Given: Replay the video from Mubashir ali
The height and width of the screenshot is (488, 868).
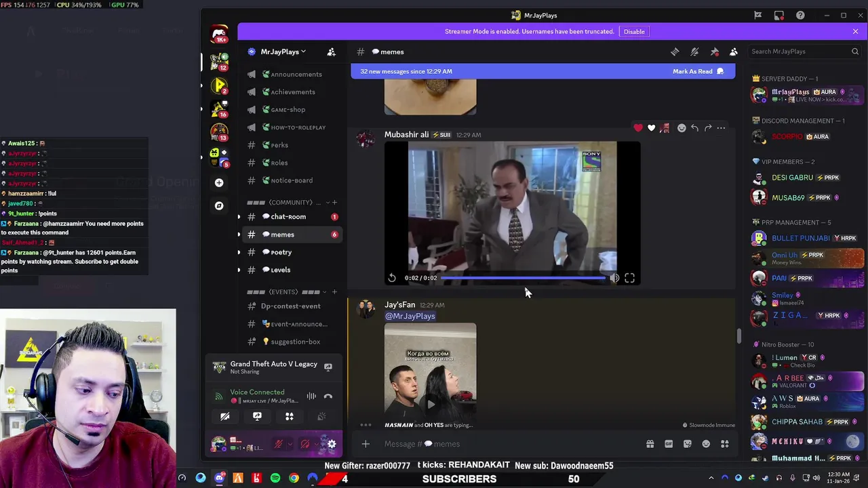Looking at the screenshot, I should 392,278.
